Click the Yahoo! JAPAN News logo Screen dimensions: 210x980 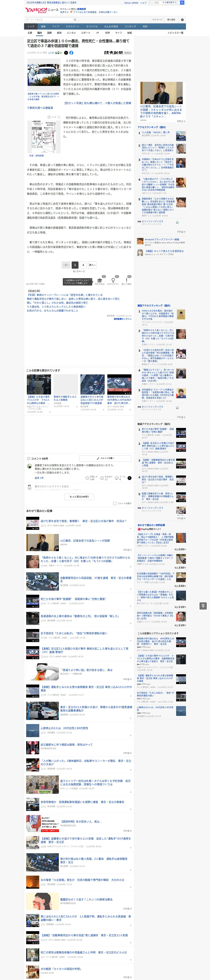(x=42, y=10)
